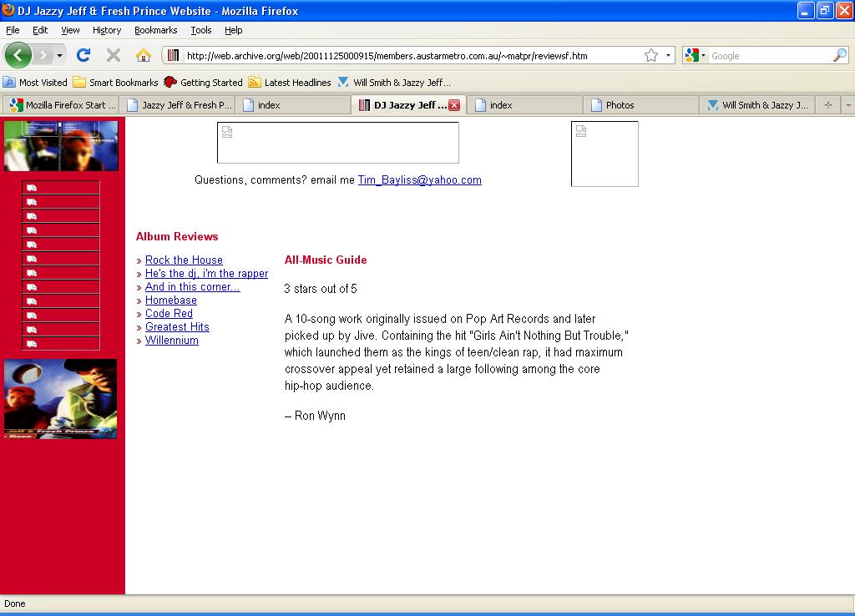Viewport: 855px width, 616px height.
Task: Open the Bookmarks menu
Action: (155, 30)
